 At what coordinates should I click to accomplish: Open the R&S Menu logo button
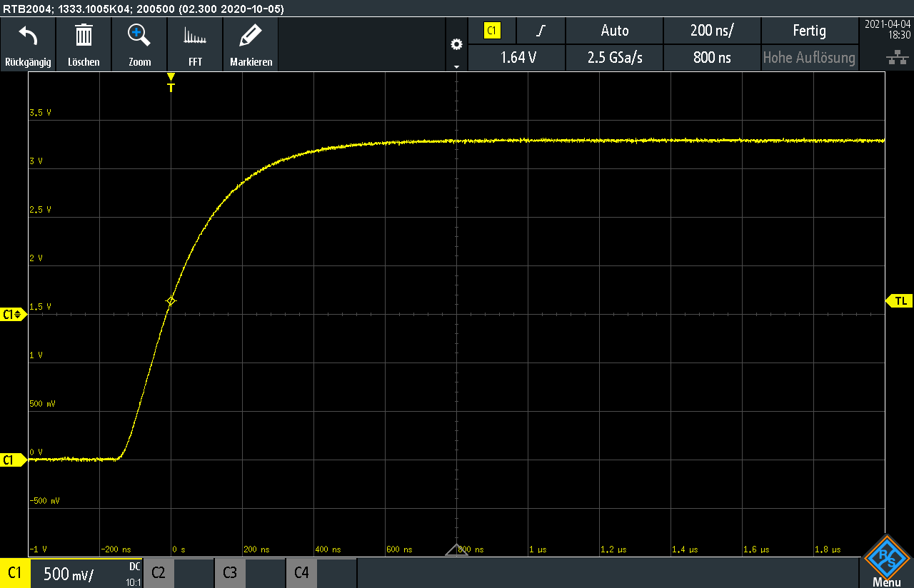(x=886, y=562)
